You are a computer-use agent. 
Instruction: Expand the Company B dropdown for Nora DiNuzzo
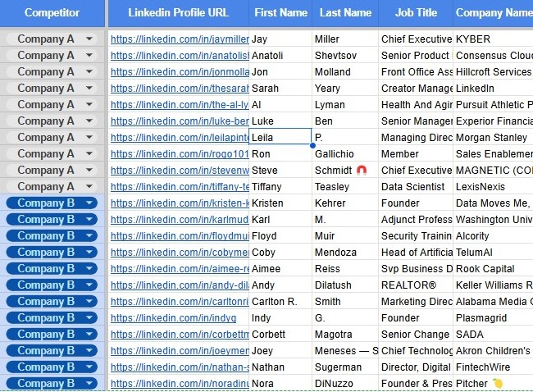tap(89, 383)
